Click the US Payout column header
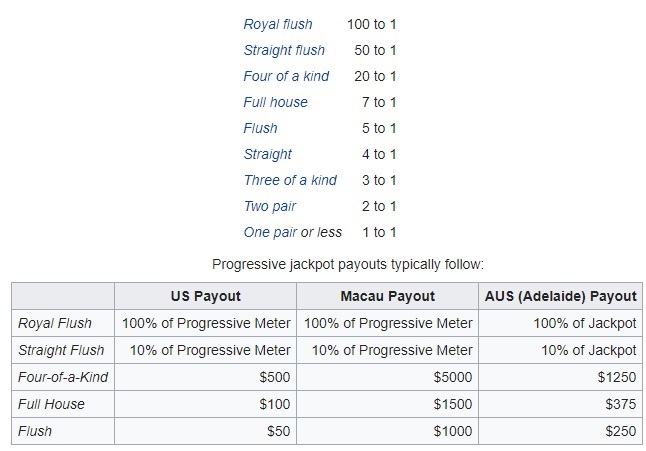The image size is (646, 451). [x=206, y=296]
